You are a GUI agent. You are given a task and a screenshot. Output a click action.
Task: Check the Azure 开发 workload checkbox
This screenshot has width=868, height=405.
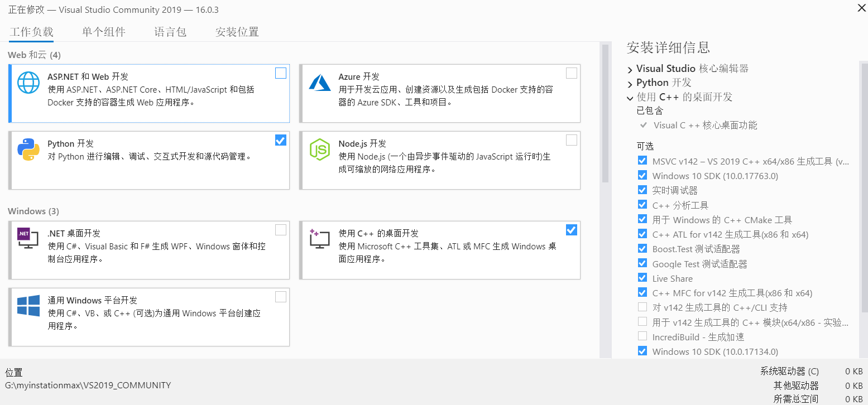(572, 73)
